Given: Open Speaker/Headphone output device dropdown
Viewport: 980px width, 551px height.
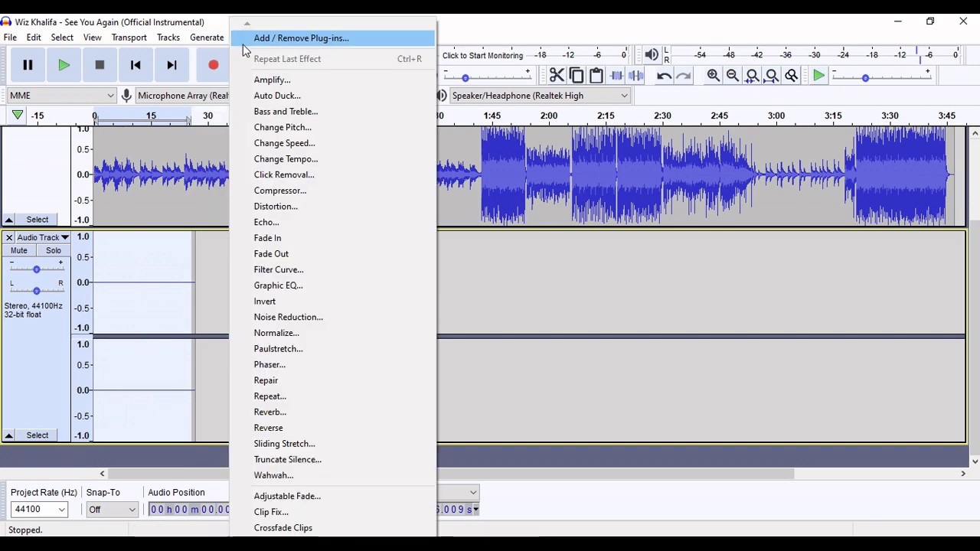Looking at the screenshot, I should [x=540, y=96].
